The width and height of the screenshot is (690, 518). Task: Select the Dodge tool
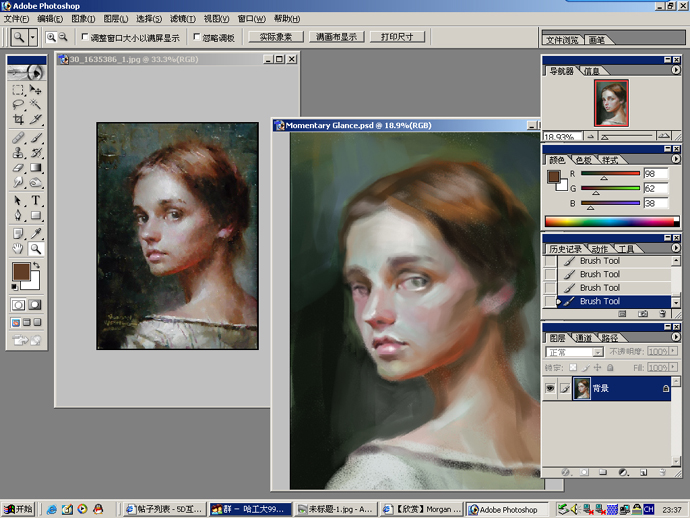(35, 182)
